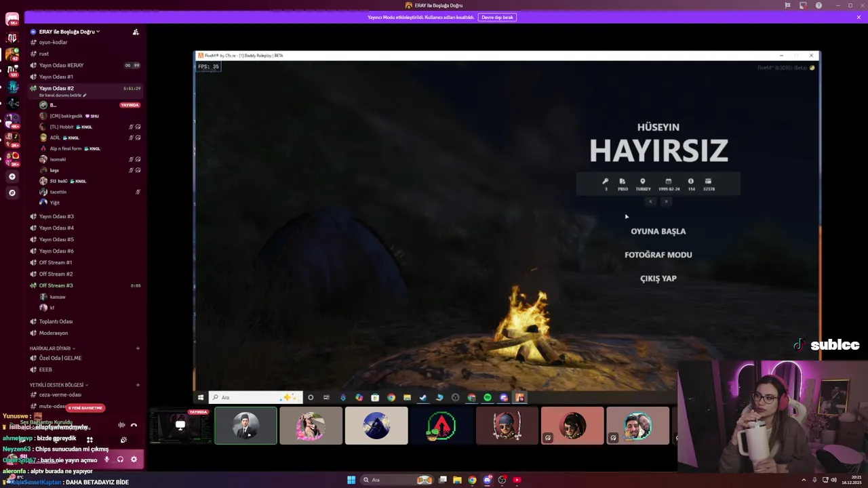Join voice channel Yayın Odası #4
The height and width of the screenshot is (488, 868).
tap(84, 228)
